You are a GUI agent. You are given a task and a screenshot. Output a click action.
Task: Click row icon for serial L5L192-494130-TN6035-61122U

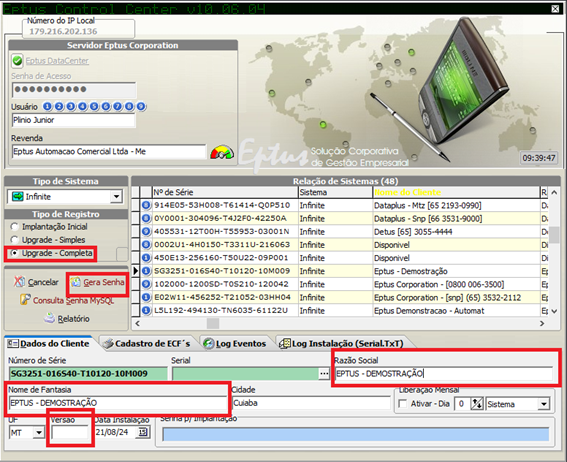[146, 310]
